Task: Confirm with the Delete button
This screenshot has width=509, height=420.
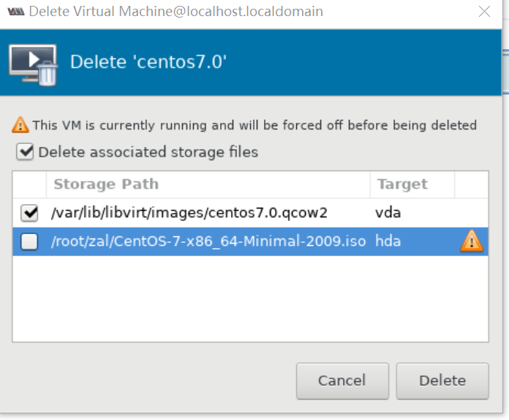Action: [x=442, y=381]
